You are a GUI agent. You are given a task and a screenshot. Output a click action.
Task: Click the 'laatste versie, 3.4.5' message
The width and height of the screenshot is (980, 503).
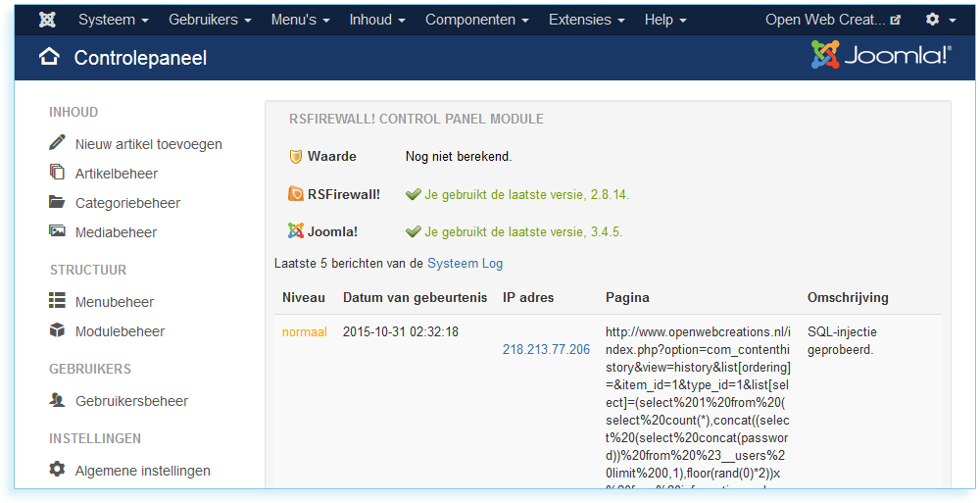pos(523,232)
